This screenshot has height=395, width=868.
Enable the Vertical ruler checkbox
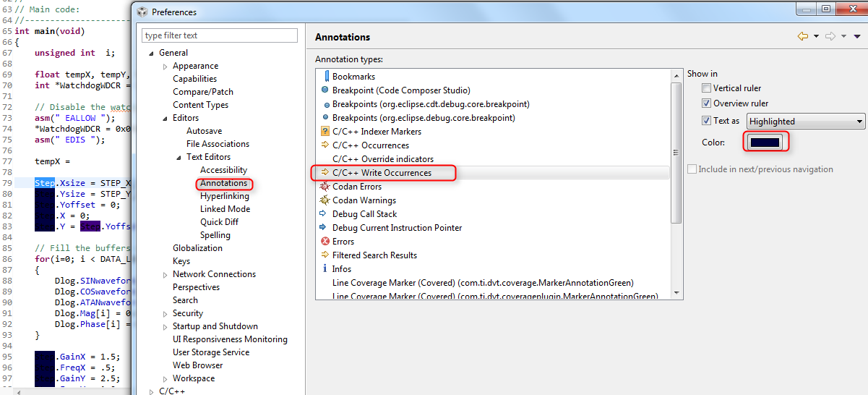[x=707, y=88]
